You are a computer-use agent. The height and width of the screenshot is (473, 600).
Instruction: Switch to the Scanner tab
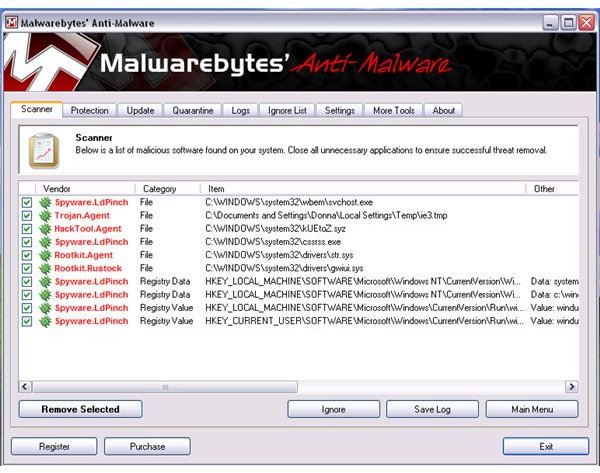37,109
